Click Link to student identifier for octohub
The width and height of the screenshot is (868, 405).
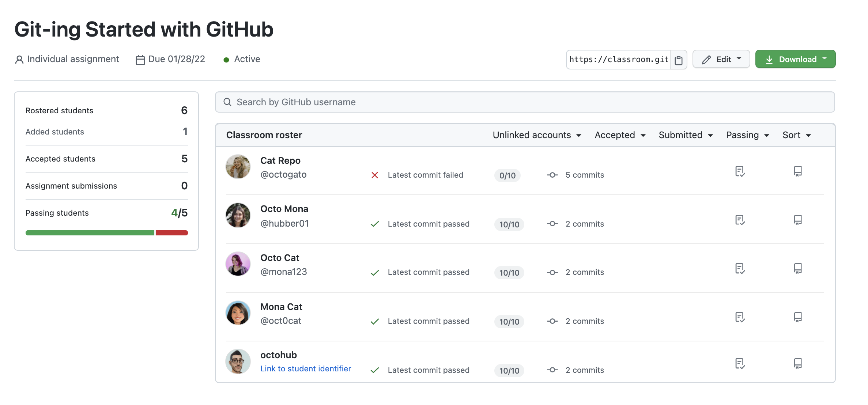pos(306,369)
